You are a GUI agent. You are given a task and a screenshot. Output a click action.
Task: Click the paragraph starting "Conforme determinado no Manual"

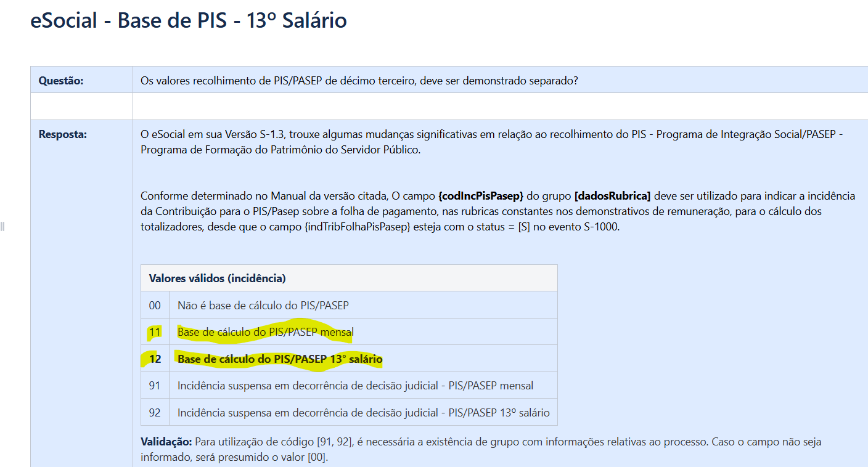pyautogui.click(x=498, y=211)
